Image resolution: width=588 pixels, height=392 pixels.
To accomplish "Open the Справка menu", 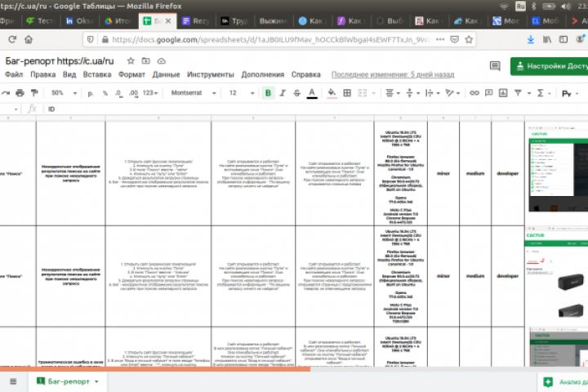I will (x=306, y=74).
